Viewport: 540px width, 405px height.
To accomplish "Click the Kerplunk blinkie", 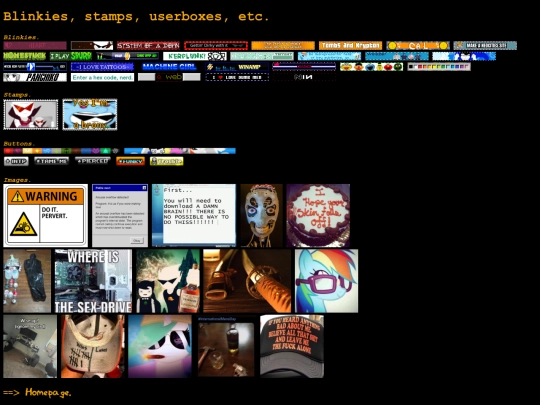I will click(x=195, y=56).
